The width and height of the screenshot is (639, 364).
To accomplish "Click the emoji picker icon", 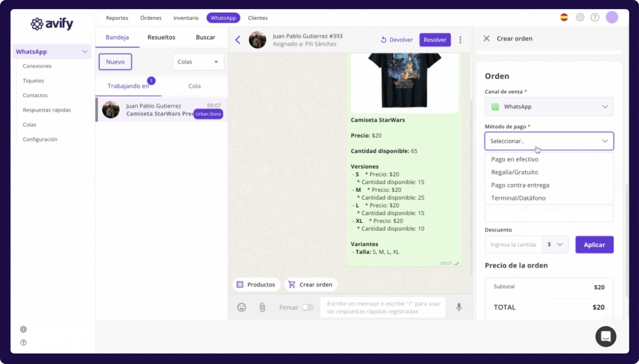I will click(x=241, y=307).
